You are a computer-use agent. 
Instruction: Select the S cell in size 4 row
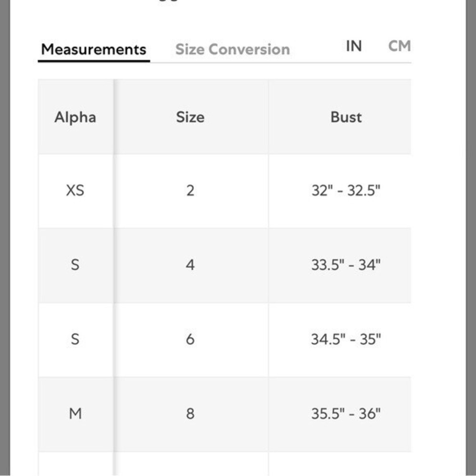76,265
